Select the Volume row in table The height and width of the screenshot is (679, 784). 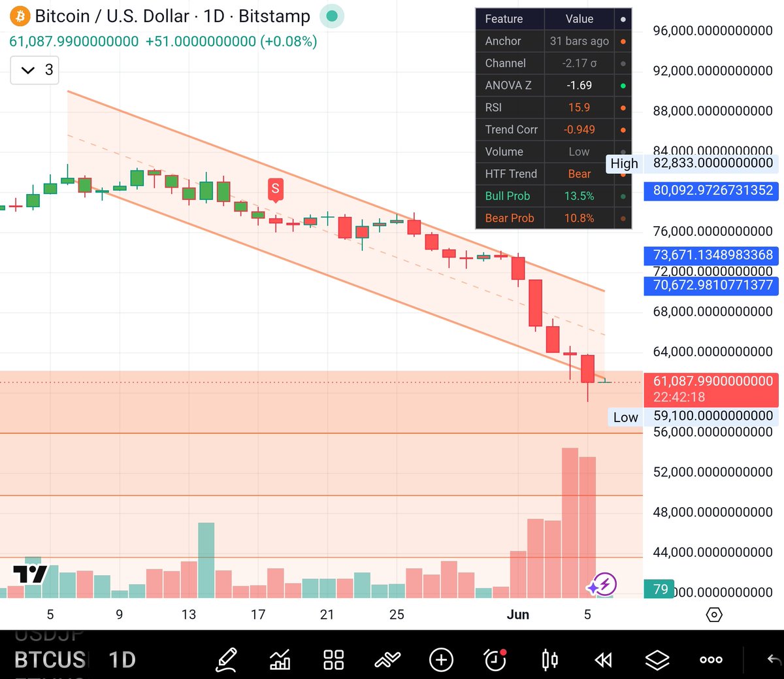553,152
